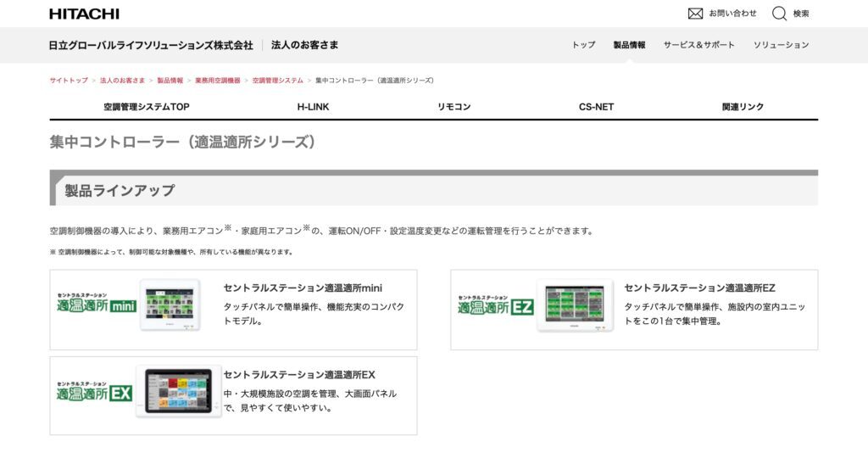Click EZ description 施設内の室内ユニット text
This screenshot has height=453, width=868.
coord(715,313)
